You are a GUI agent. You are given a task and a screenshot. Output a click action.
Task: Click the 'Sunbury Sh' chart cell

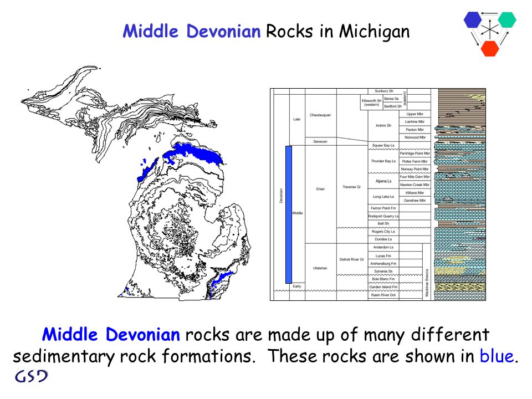(x=383, y=91)
